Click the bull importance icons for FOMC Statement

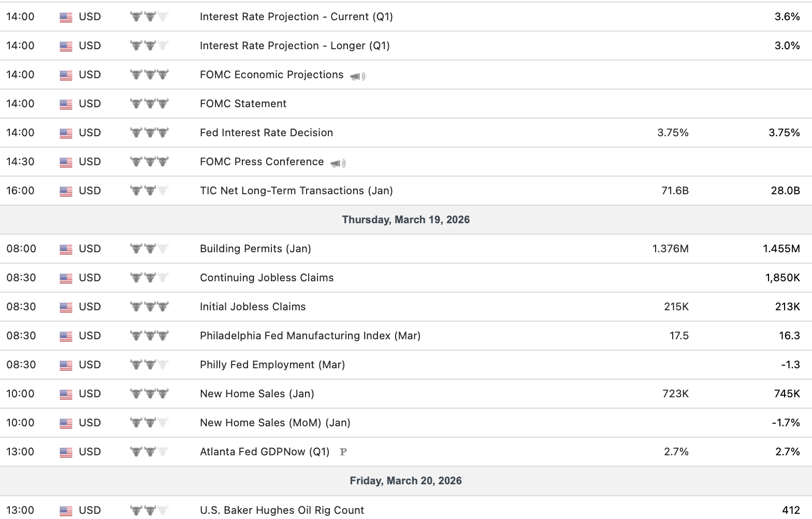pos(149,104)
